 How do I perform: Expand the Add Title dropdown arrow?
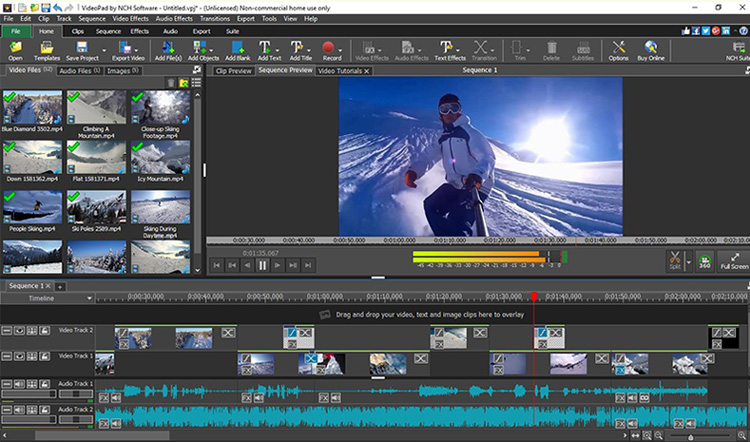[308, 50]
